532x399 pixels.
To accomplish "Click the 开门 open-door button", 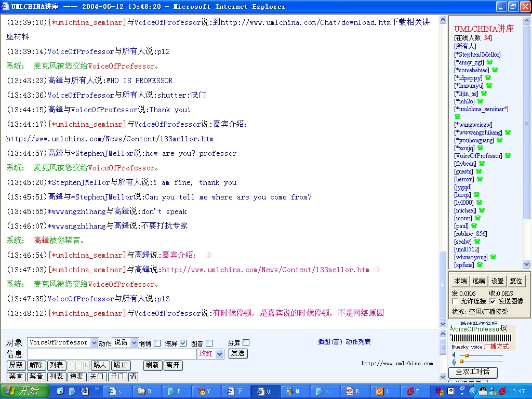I will coord(117,377).
